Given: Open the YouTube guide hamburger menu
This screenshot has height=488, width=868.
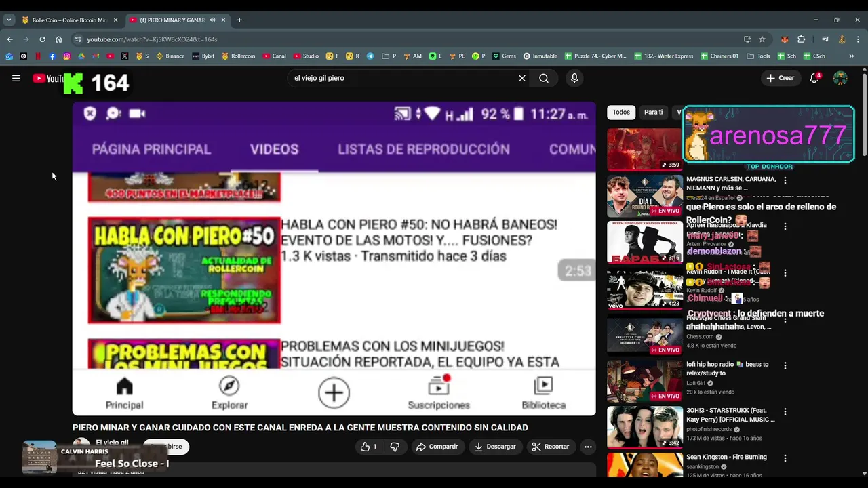Looking at the screenshot, I should (16, 78).
